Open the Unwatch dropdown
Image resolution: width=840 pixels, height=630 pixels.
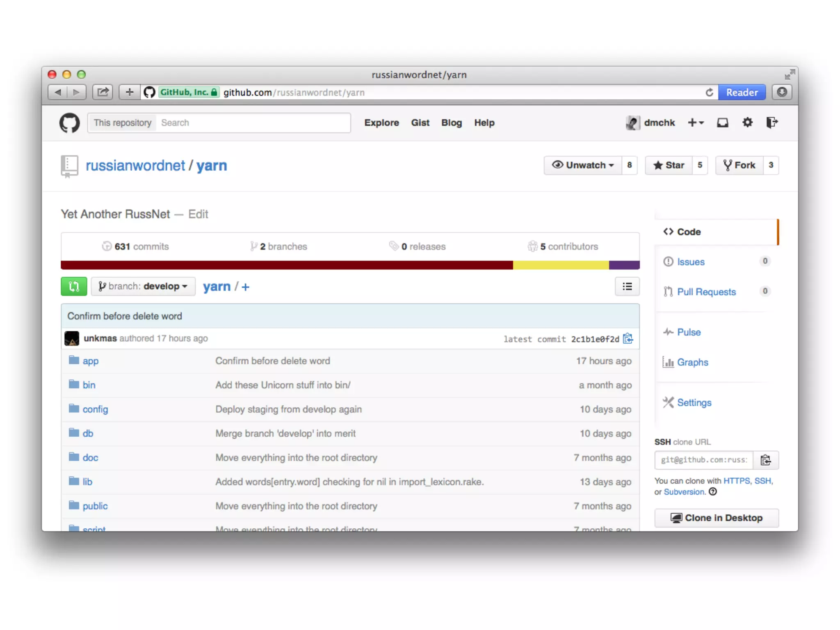583,165
